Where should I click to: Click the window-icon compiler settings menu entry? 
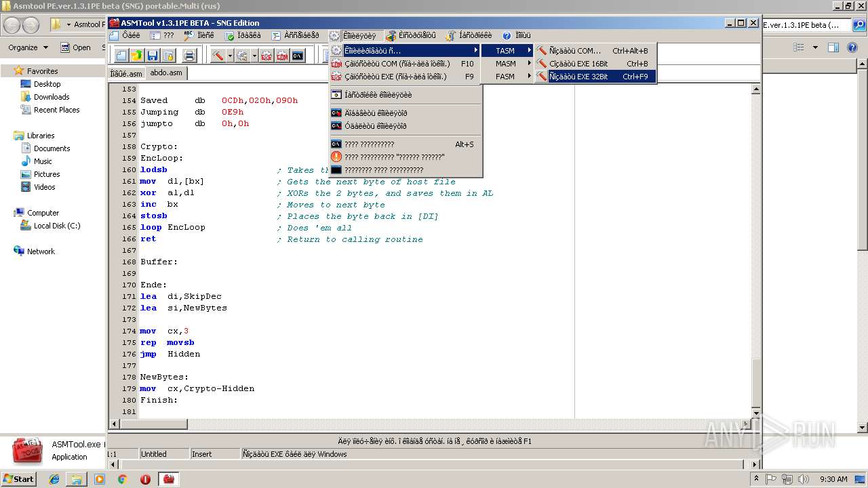pos(405,95)
